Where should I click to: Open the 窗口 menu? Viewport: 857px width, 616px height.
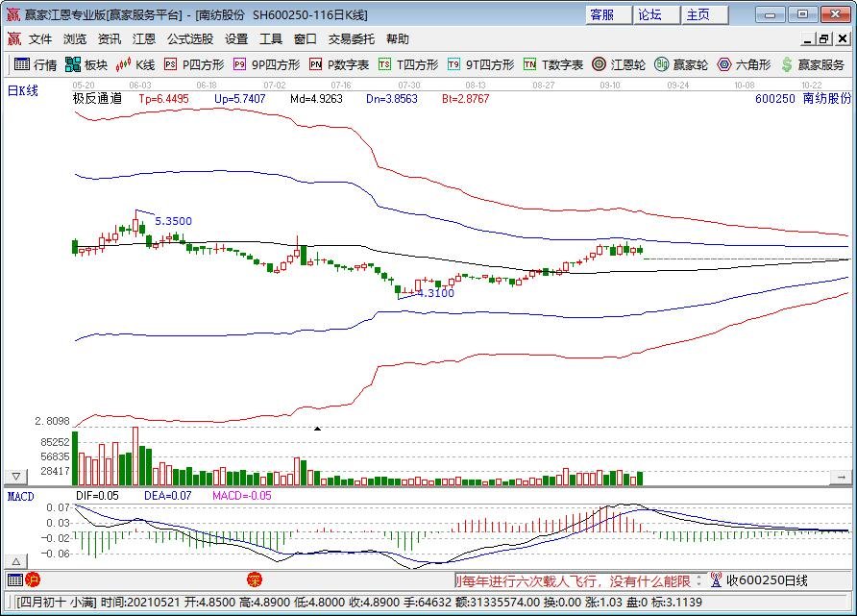[305, 38]
